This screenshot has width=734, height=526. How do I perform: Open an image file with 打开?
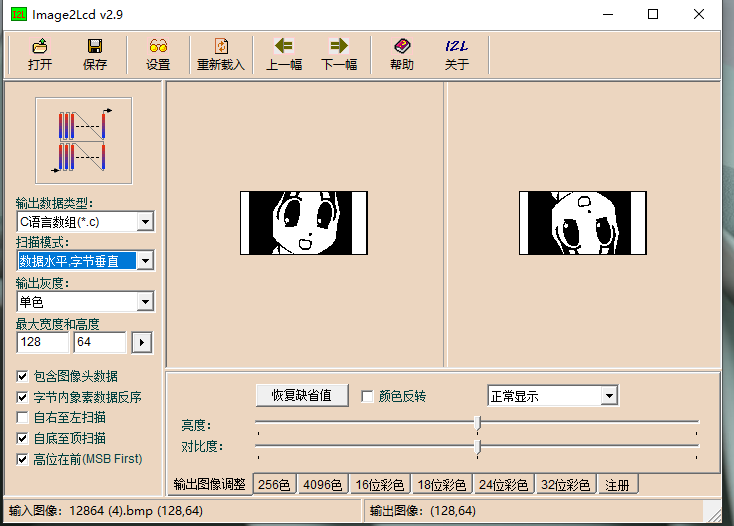pos(40,55)
